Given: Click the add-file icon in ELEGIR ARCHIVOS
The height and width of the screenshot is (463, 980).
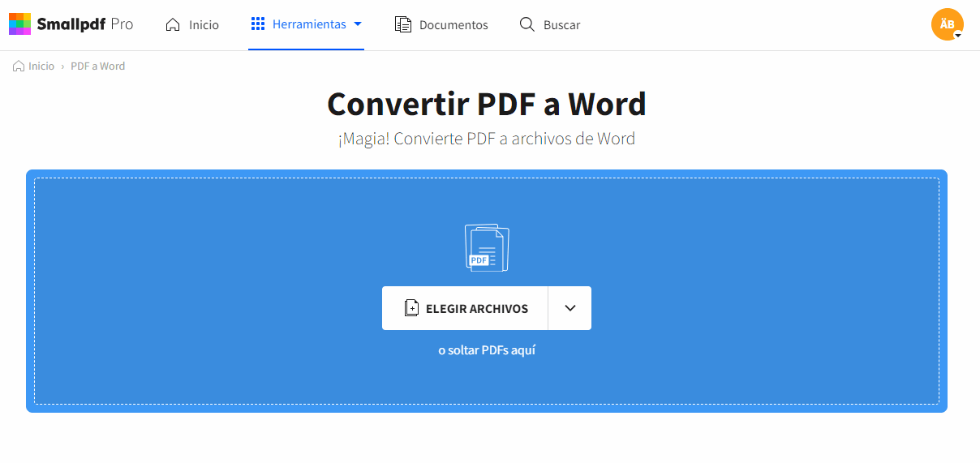Looking at the screenshot, I should 412,308.
